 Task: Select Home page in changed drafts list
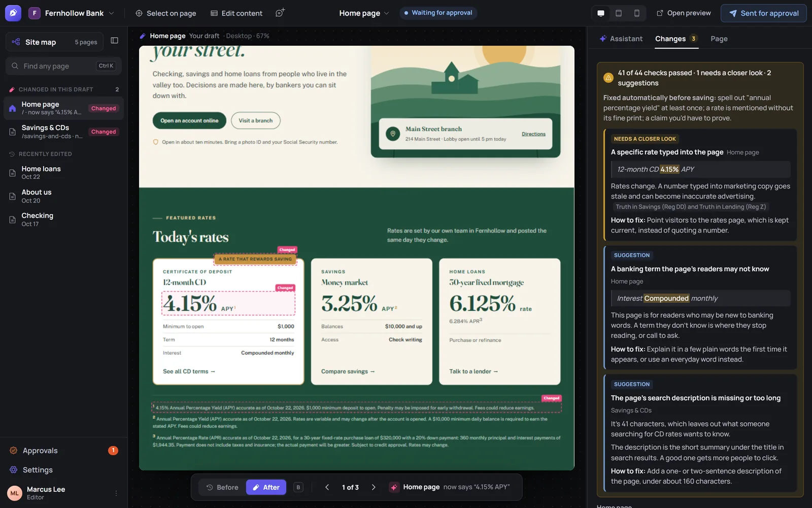coord(63,108)
